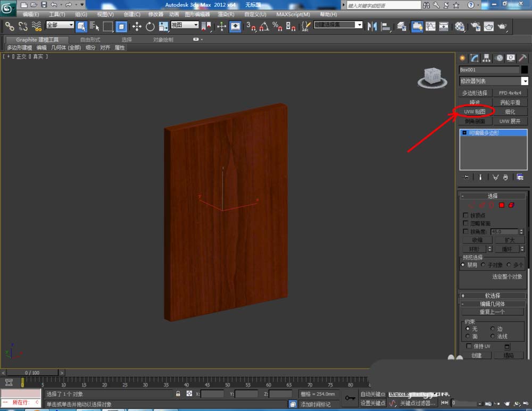Open the Schematic View icon
Image resolution: width=532 pixels, height=411 pixels.
(x=444, y=26)
